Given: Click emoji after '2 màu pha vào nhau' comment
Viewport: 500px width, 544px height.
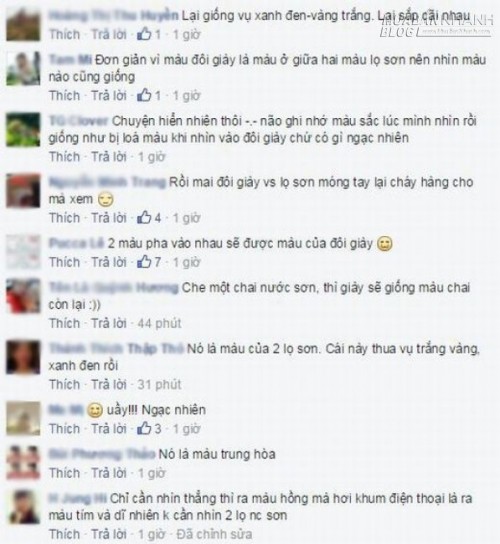Looking at the screenshot, I should tap(384, 244).
